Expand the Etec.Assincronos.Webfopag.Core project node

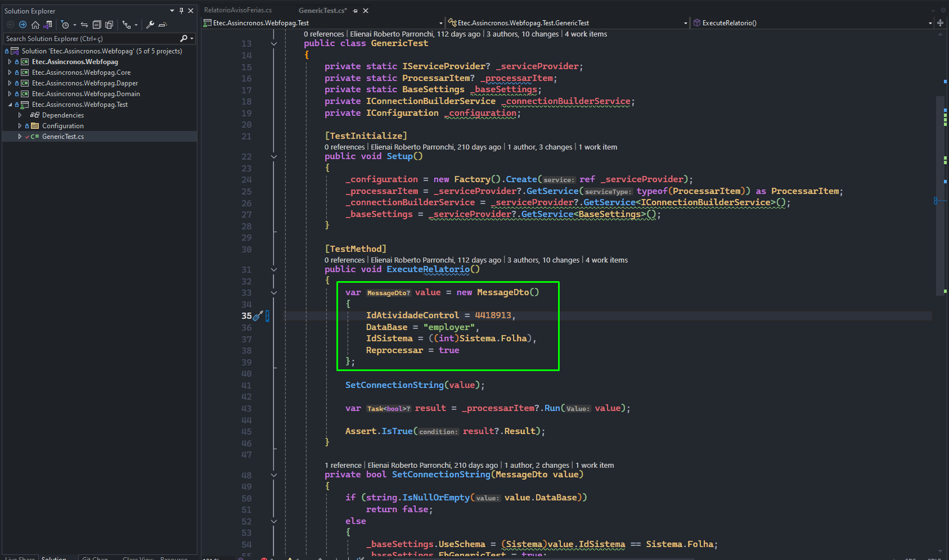10,73
